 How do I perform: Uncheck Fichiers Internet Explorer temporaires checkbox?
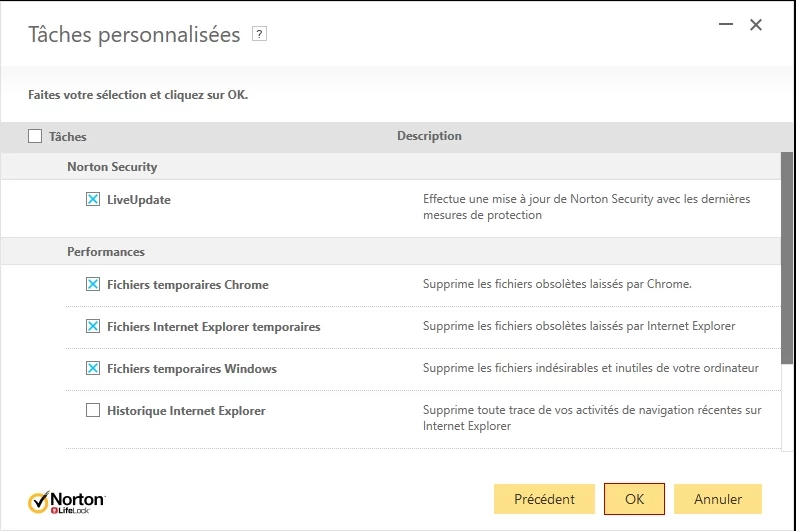[93, 326]
